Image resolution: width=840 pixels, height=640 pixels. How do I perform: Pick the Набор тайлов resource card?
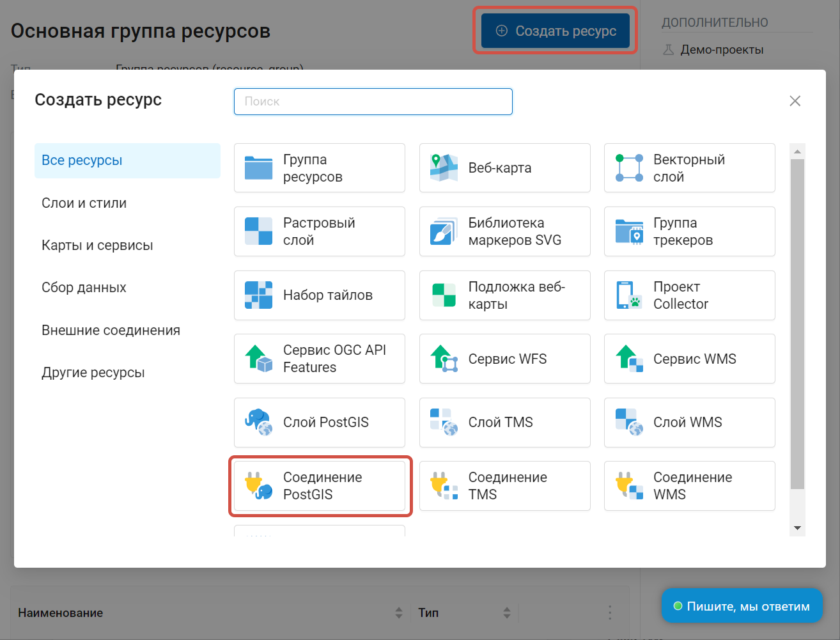[x=320, y=295]
